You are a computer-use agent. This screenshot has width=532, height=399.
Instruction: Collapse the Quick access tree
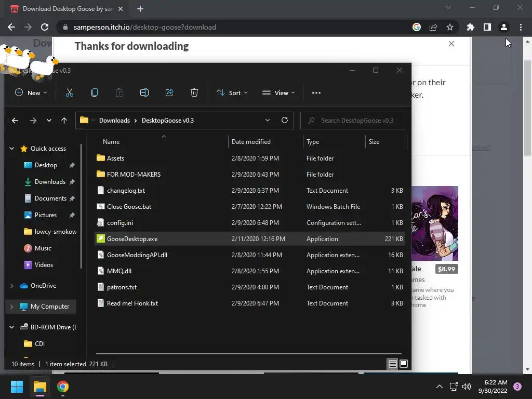tap(11, 149)
